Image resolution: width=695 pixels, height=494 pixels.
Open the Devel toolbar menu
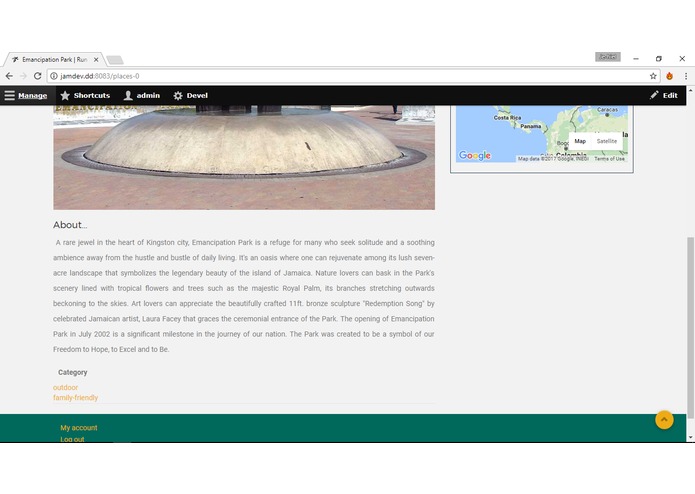click(191, 96)
